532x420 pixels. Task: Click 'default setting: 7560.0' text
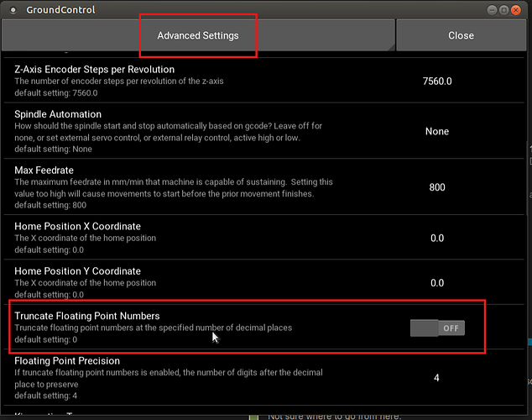click(56, 93)
